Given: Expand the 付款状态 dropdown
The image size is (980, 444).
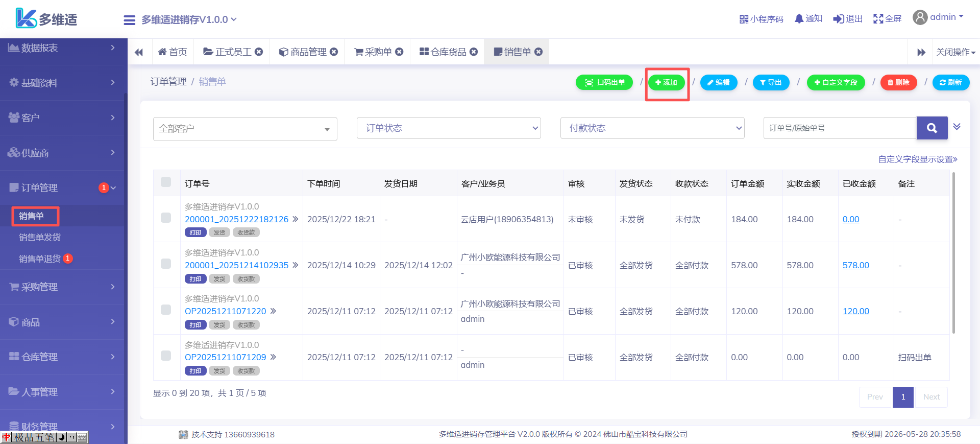Looking at the screenshot, I should [x=652, y=128].
